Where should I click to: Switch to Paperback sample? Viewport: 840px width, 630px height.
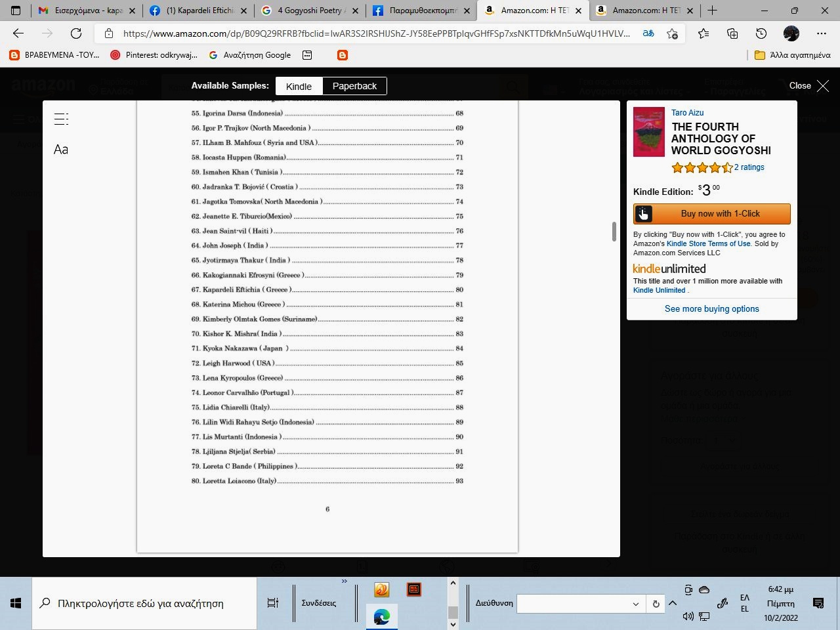pyautogui.click(x=354, y=86)
